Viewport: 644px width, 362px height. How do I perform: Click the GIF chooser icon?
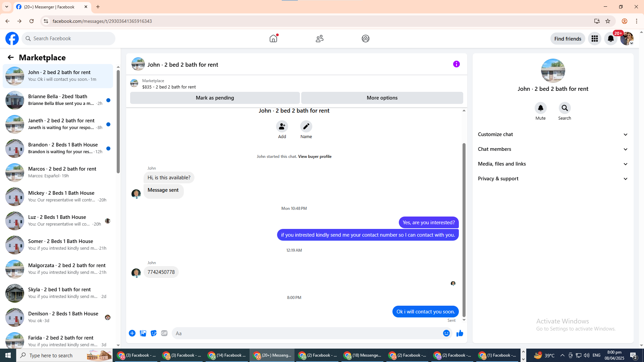click(164, 333)
